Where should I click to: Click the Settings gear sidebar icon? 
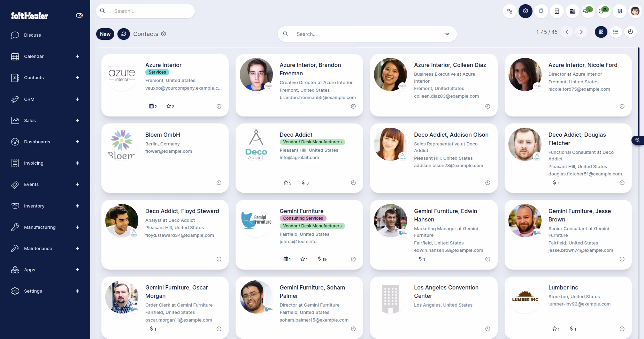click(x=15, y=291)
